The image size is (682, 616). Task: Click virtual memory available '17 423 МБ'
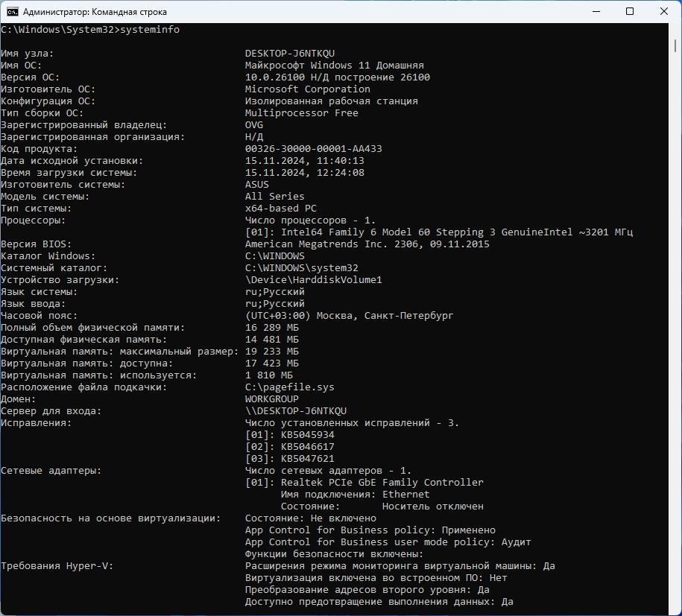click(272, 363)
